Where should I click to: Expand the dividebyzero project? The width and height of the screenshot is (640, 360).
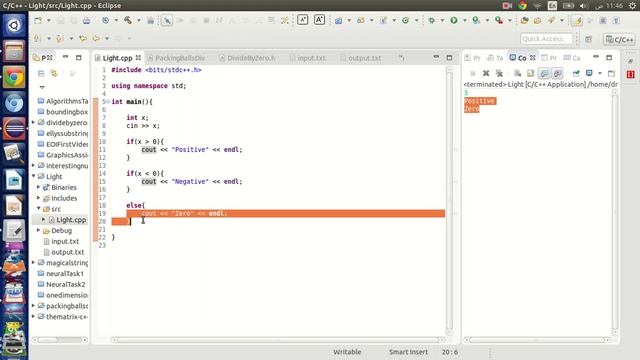(x=34, y=122)
